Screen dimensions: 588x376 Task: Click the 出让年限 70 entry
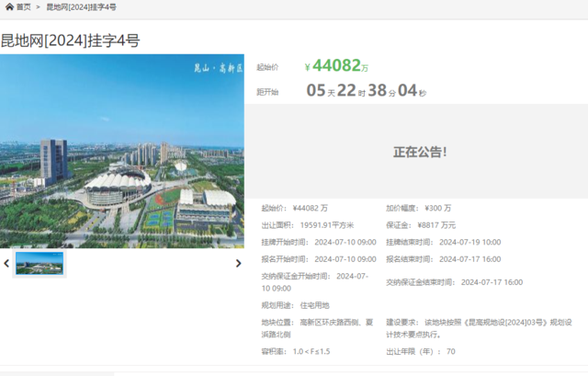(x=421, y=351)
